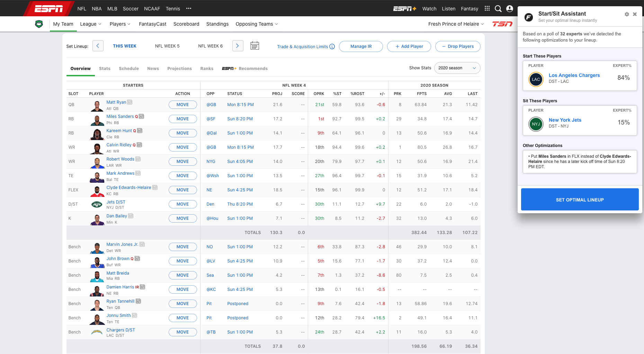Click the search magnifier icon
644x354 pixels.
[498, 9]
